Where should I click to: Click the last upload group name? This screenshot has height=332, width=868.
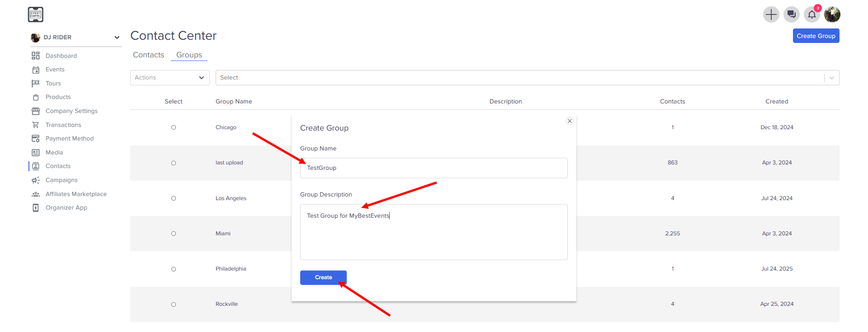point(229,163)
